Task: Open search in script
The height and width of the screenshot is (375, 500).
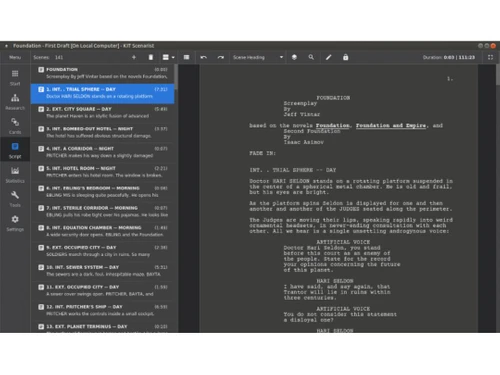Action: (311, 57)
